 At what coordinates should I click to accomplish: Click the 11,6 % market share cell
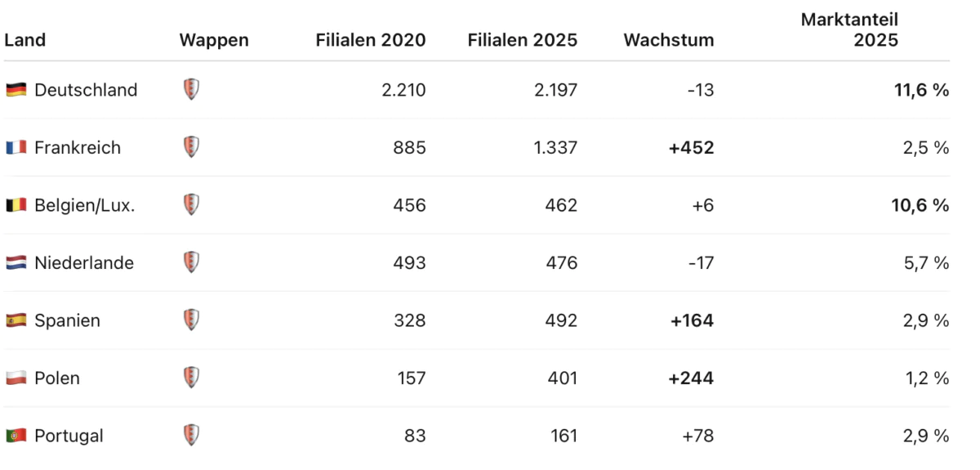click(x=922, y=90)
